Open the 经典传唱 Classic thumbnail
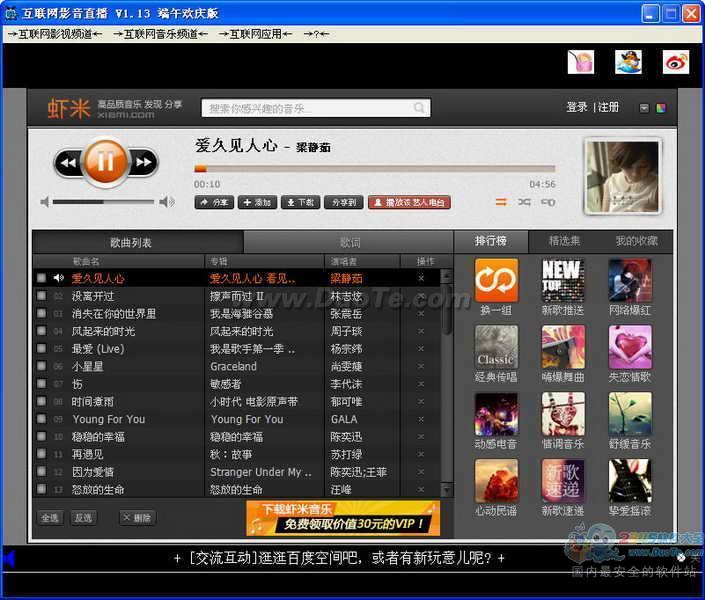The image size is (705, 600). pos(496,347)
